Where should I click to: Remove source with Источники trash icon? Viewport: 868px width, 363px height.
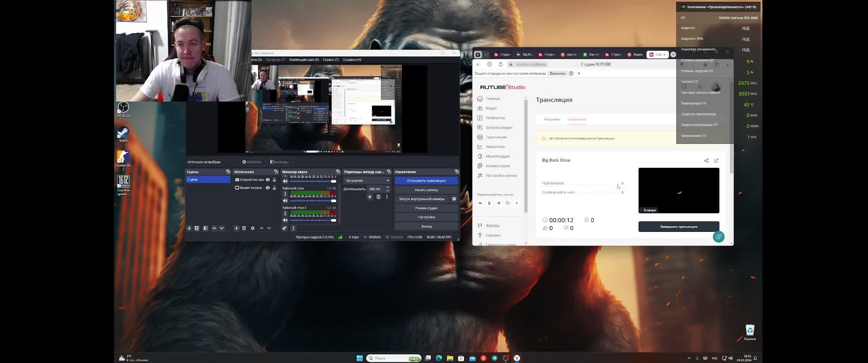pyautogui.click(x=244, y=228)
